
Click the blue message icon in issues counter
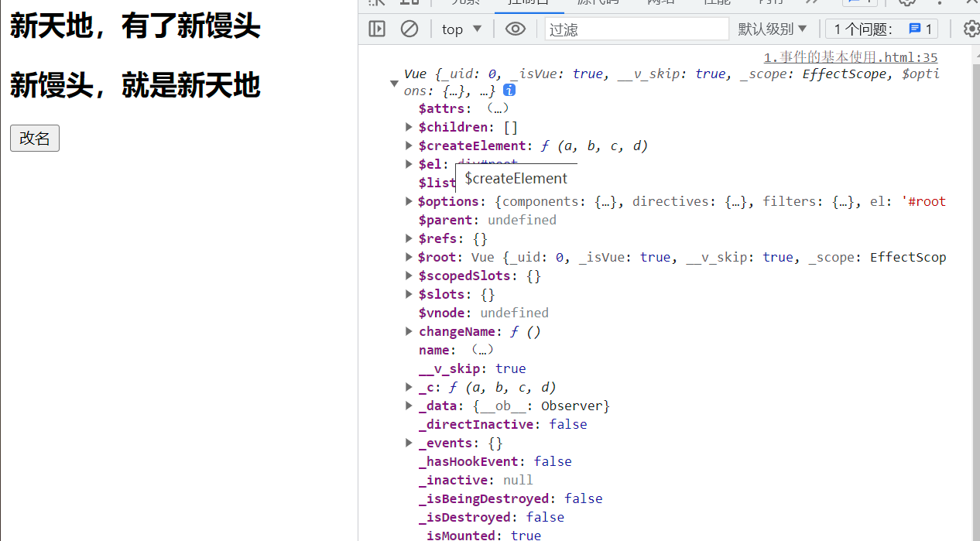click(x=915, y=29)
